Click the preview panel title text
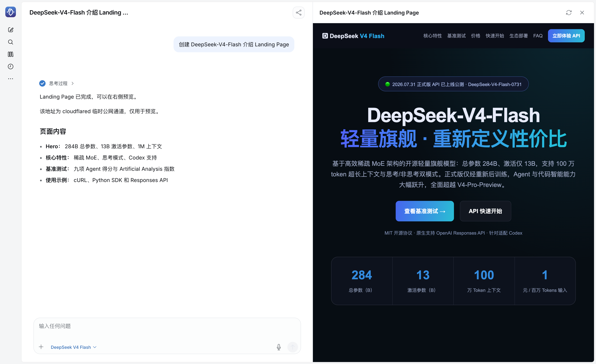This screenshot has height=364, width=596. point(369,13)
